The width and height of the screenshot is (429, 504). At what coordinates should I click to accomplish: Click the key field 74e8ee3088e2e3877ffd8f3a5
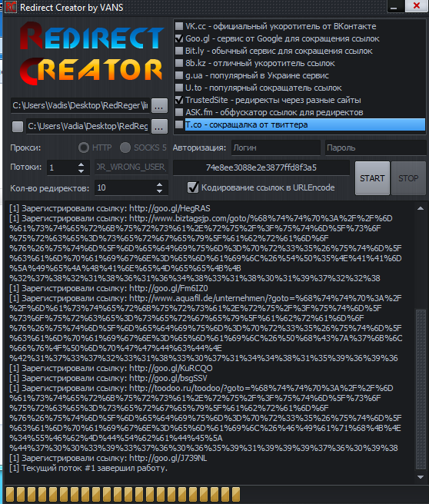point(261,167)
